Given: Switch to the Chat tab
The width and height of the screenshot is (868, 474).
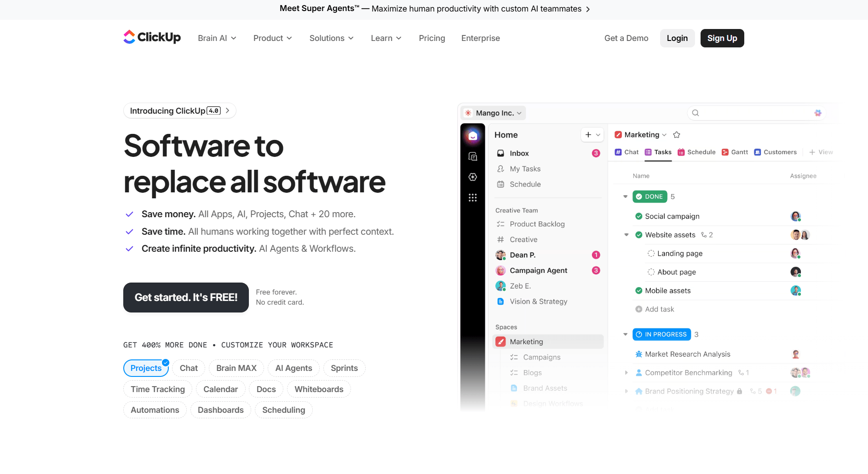Looking at the screenshot, I should point(627,152).
